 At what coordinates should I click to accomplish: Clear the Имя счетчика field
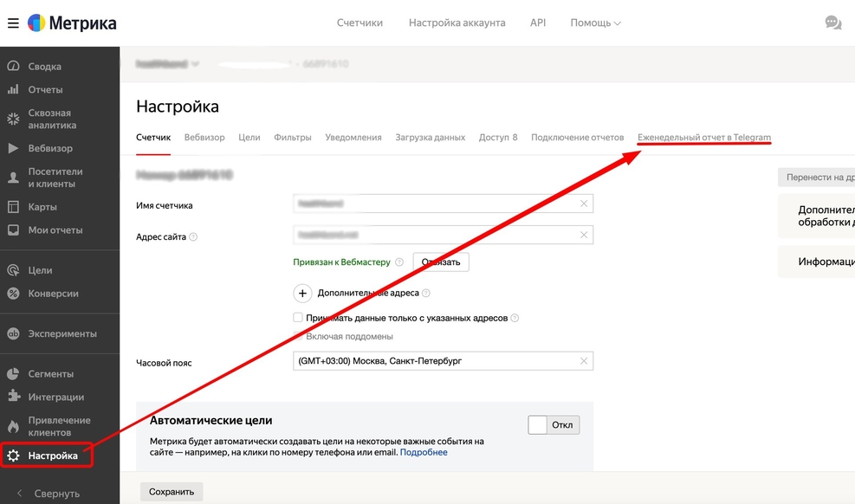pyautogui.click(x=584, y=204)
